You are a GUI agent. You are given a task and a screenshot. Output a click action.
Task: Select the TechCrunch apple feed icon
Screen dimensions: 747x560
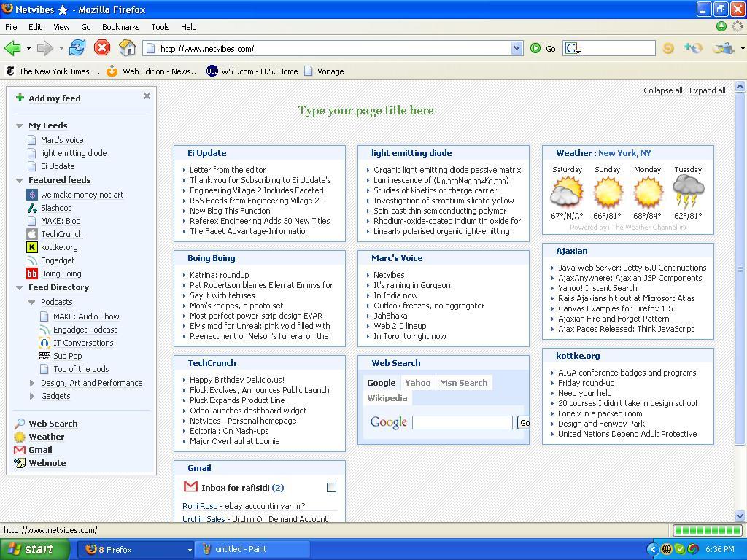[x=32, y=234]
